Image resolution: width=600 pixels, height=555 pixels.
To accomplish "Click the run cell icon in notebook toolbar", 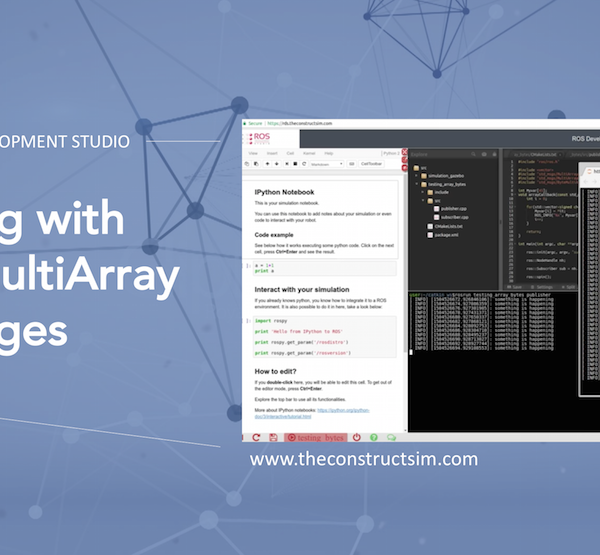I will [x=287, y=164].
